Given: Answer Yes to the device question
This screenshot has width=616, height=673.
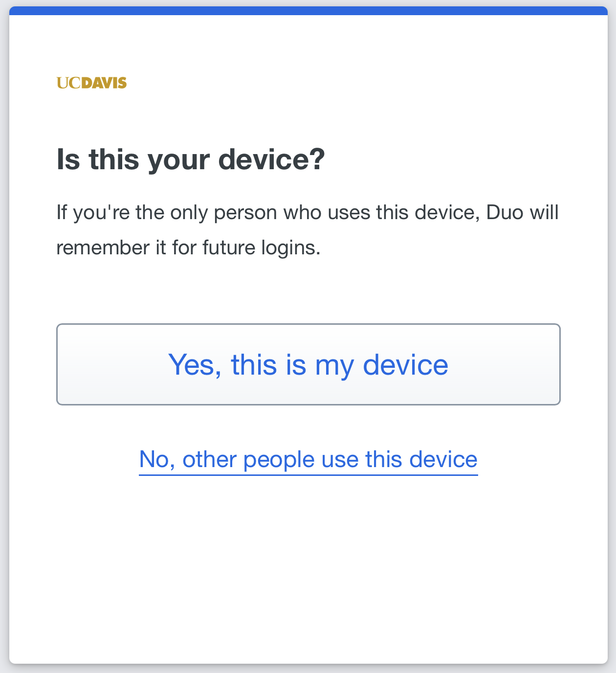Looking at the screenshot, I should coord(308,364).
